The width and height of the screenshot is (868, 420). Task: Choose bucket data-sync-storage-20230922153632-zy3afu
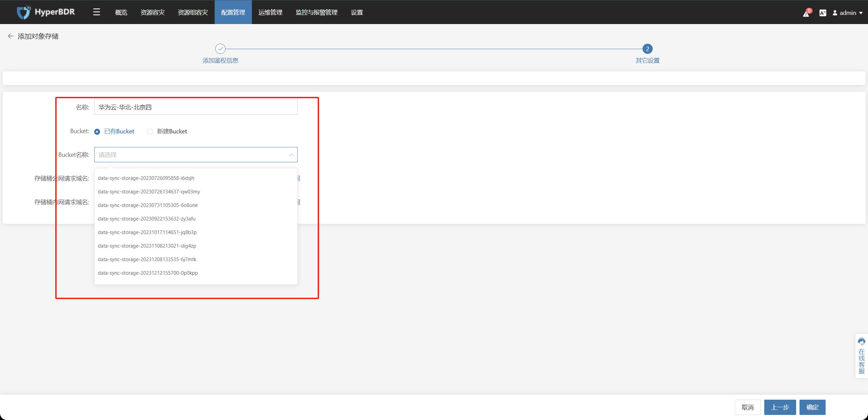tap(196, 219)
